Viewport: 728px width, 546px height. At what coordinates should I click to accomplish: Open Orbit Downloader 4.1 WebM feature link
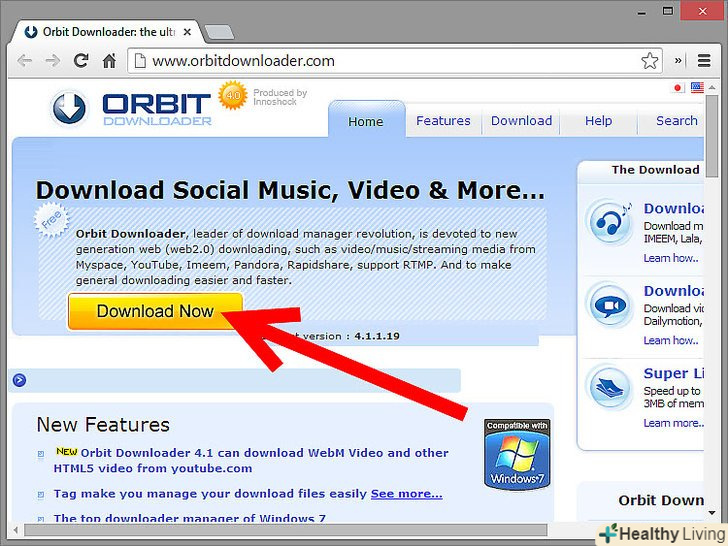tap(251, 460)
